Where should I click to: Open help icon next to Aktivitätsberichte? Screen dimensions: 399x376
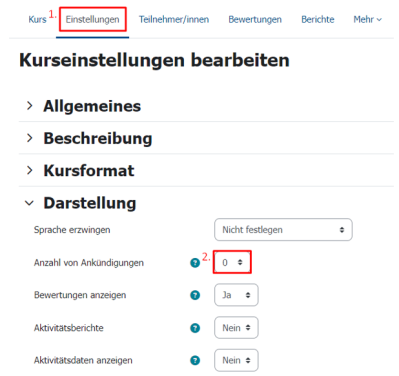(x=195, y=328)
